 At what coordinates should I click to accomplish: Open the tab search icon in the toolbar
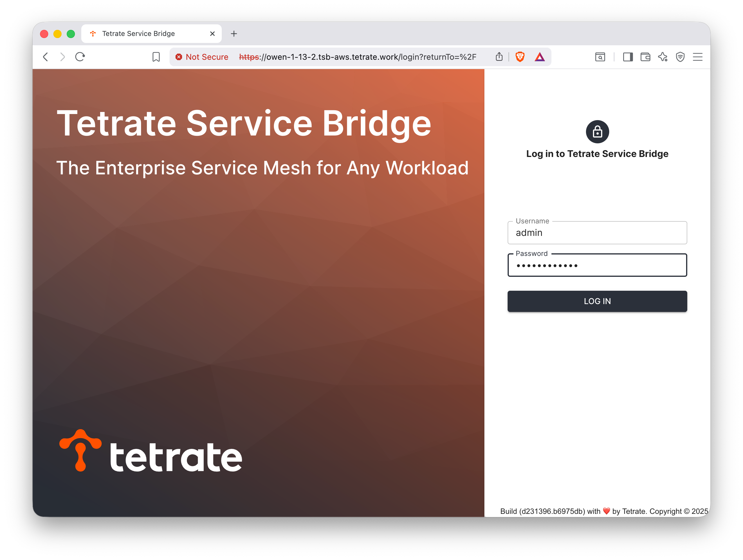[x=600, y=57]
